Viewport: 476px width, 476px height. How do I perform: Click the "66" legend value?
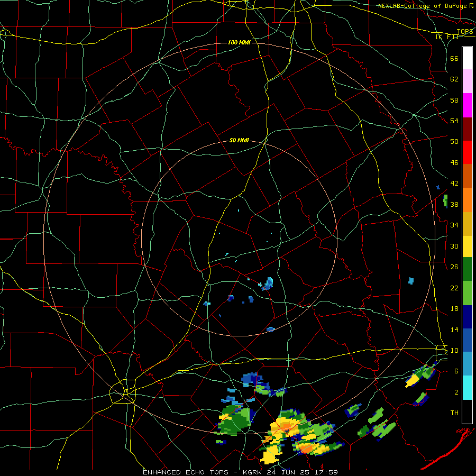[x=454, y=58]
